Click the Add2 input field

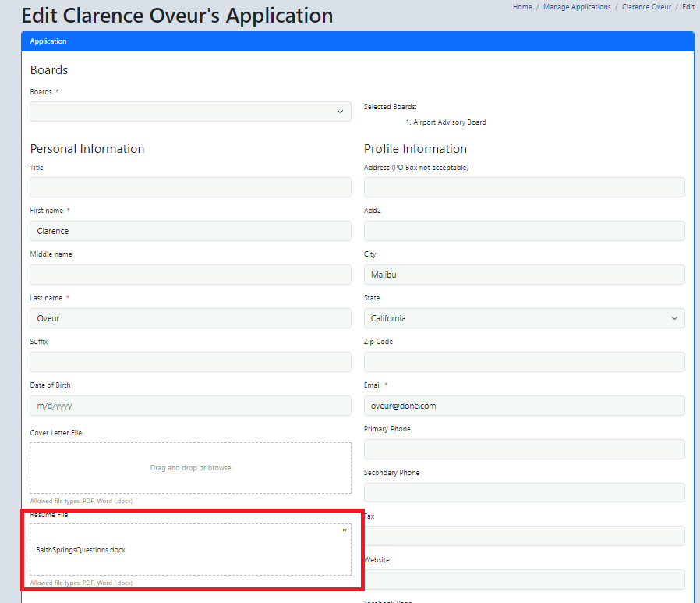pyautogui.click(x=524, y=231)
